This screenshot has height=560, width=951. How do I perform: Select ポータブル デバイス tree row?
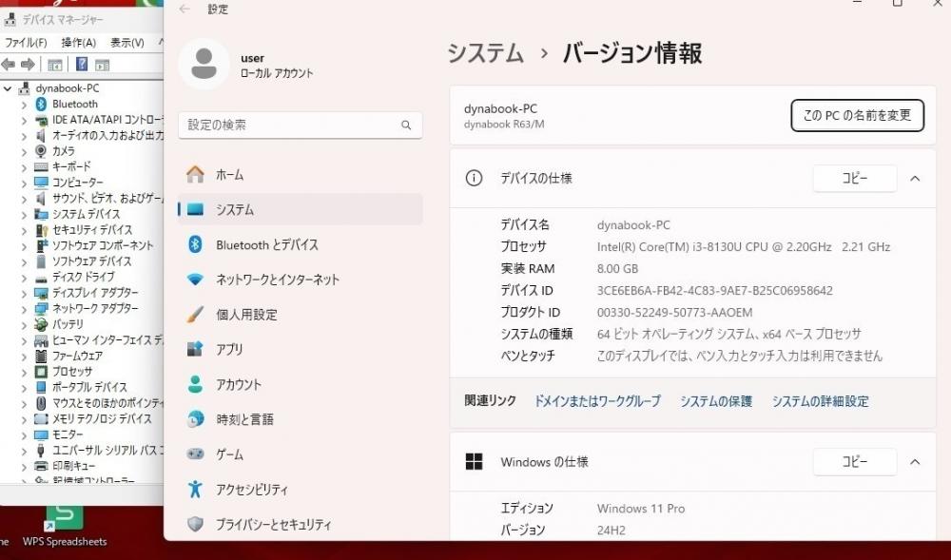89,387
